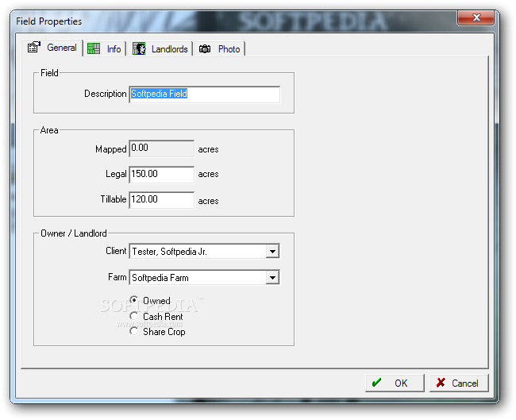Click the Field group title

[49, 73]
